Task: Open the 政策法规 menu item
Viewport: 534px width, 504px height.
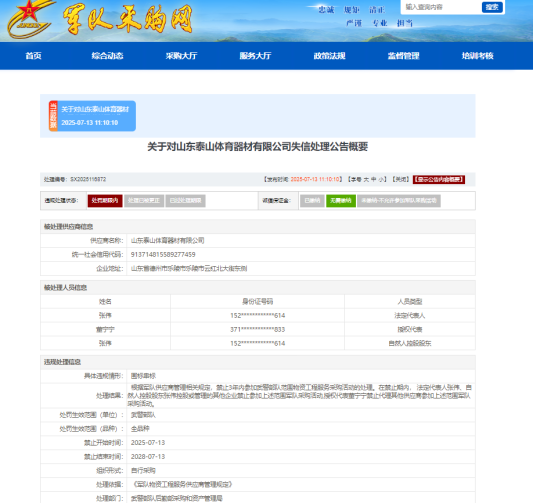Action: click(x=329, y=56)
